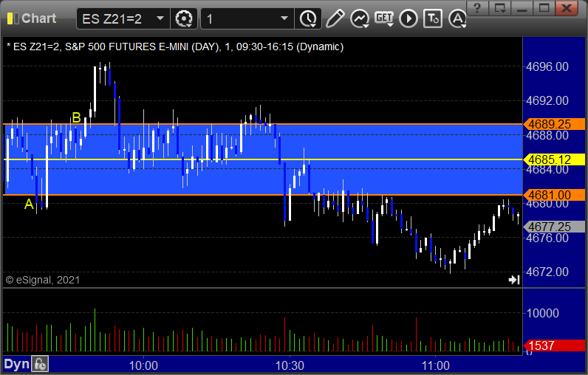
Task: Open the symbol settings gear icon
Action: (x=184, y=18)
